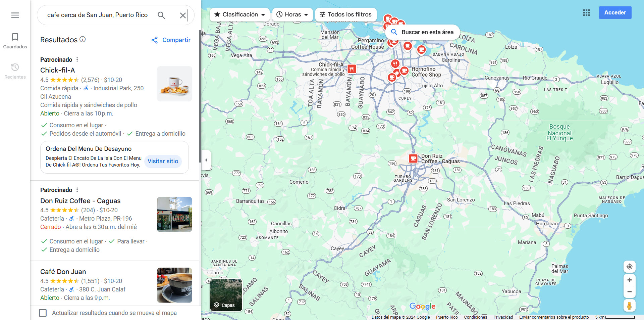Zoom out with the minus button
This screenshot has height=320, width=644.
pyautogui.click(x=630, y=292)
